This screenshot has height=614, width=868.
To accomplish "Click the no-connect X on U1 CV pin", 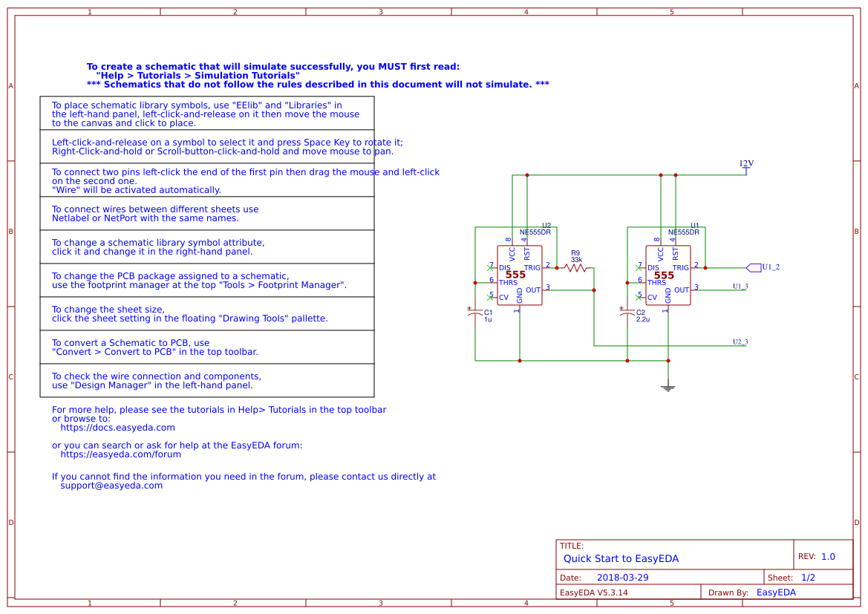I will pos(639,297).
